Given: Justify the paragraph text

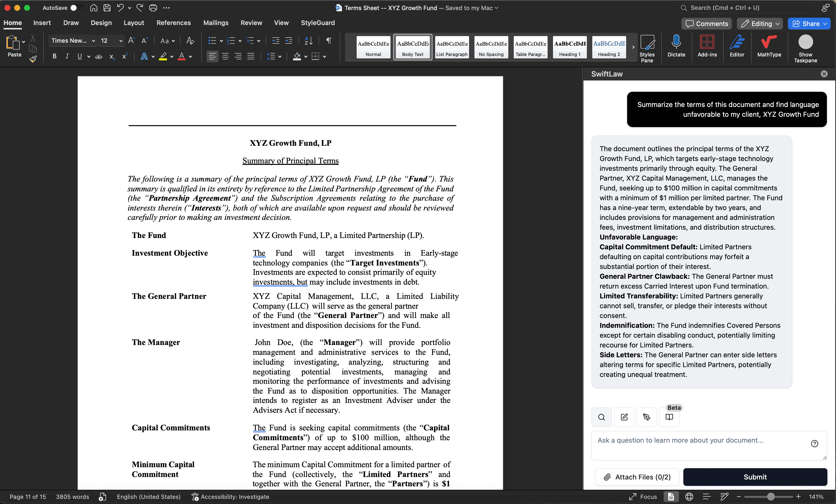Looking at the screenshot, I should pyautogui.click(x=251, y=56).
